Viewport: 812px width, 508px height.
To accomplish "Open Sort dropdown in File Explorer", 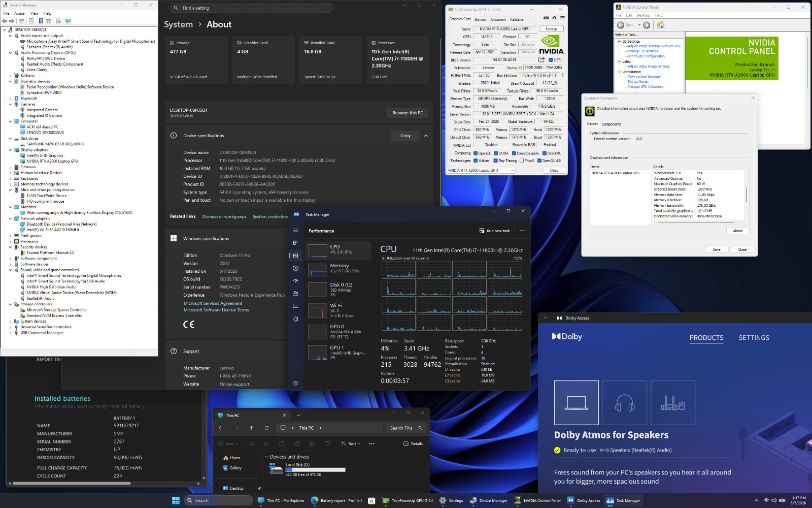I will tap(351, 443).
